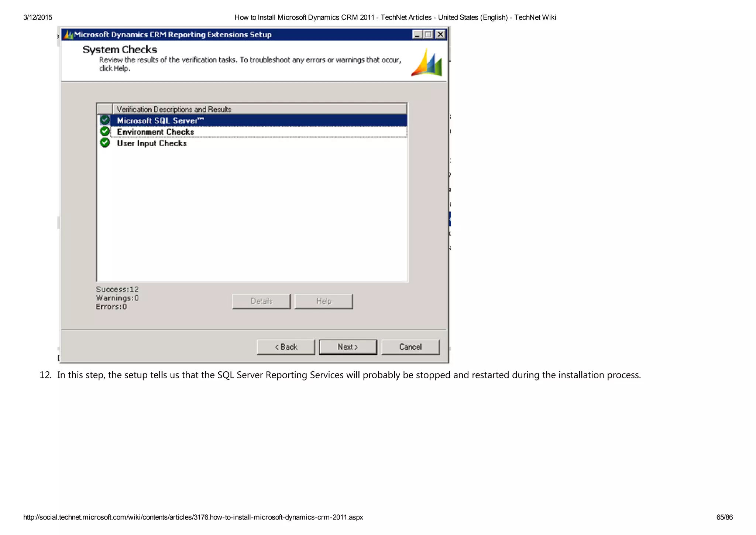Click the Success:12 status text
Image resolution: width=756 pixels, height=535 pixels.
coord(117,289)
